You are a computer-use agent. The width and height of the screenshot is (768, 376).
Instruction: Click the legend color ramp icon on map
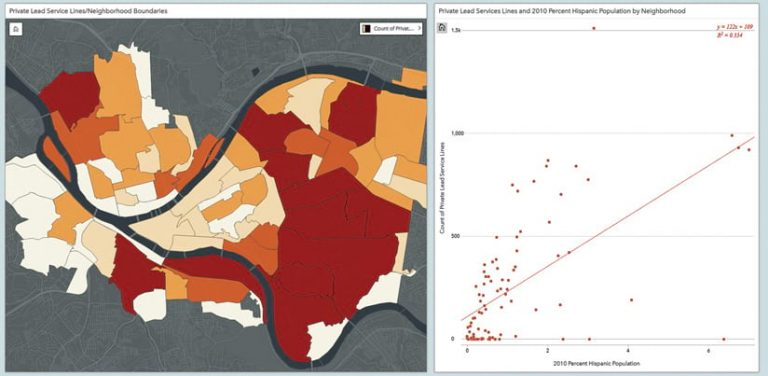click(365, 29)
